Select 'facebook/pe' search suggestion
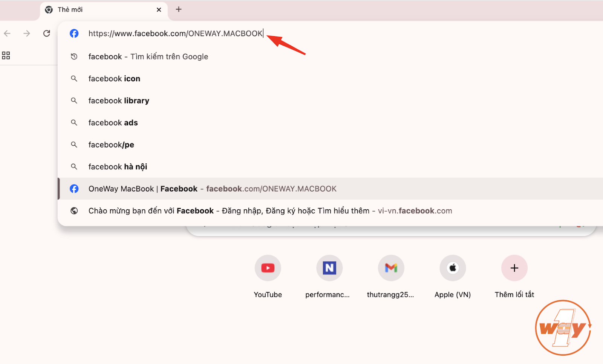 point(330,145)
